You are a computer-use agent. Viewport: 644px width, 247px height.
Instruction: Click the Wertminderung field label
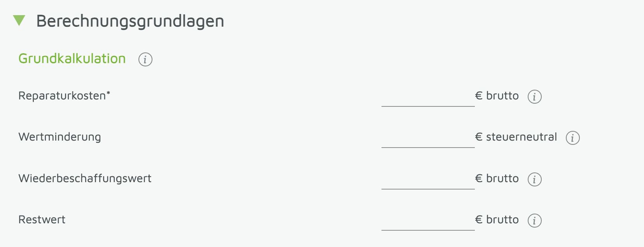(x=59, y=137)
